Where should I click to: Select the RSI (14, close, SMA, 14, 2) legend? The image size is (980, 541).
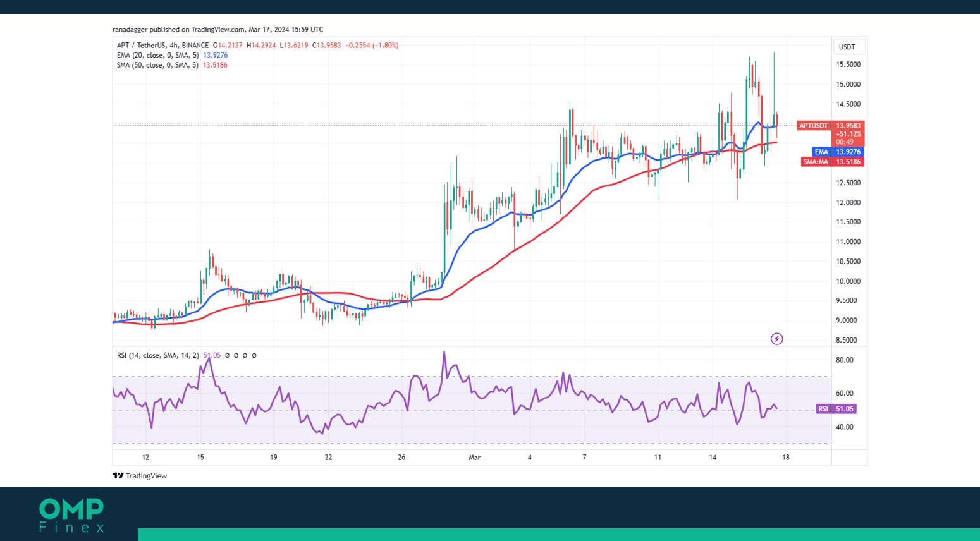point(158,355)
